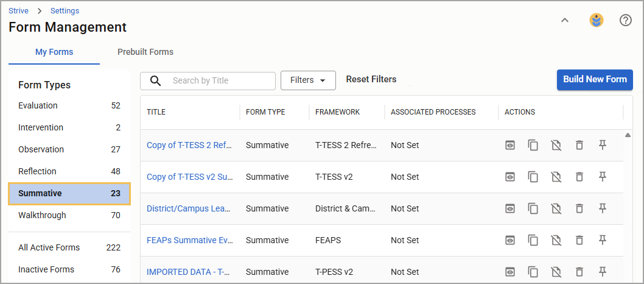
Task: Click the search magnifier icon
Action: (x=156, y=80)
